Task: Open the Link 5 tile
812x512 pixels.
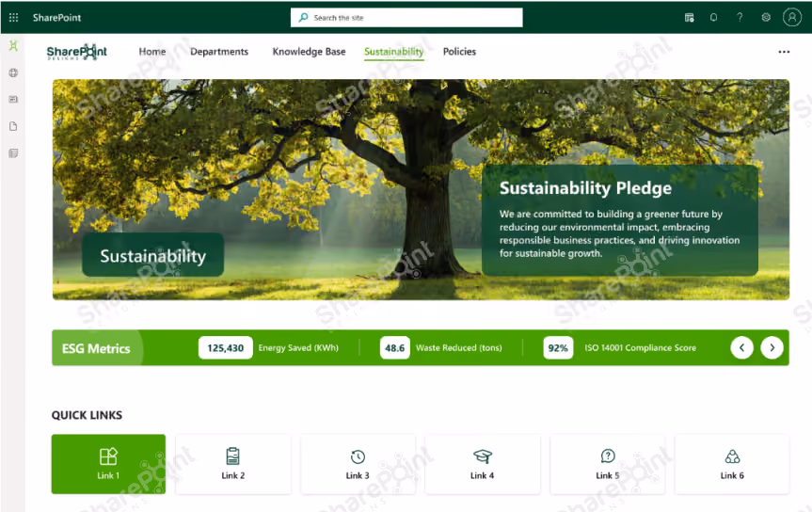Action: point(607,464)
